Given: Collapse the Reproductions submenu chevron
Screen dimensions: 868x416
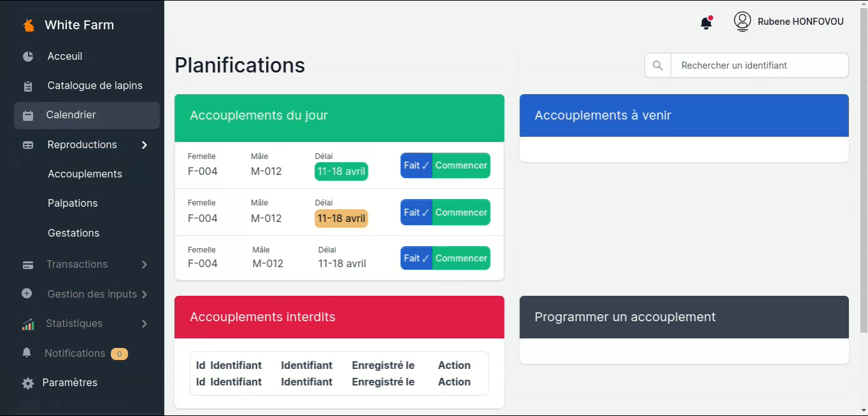Looking at the screenshot, I should (144, 145).
